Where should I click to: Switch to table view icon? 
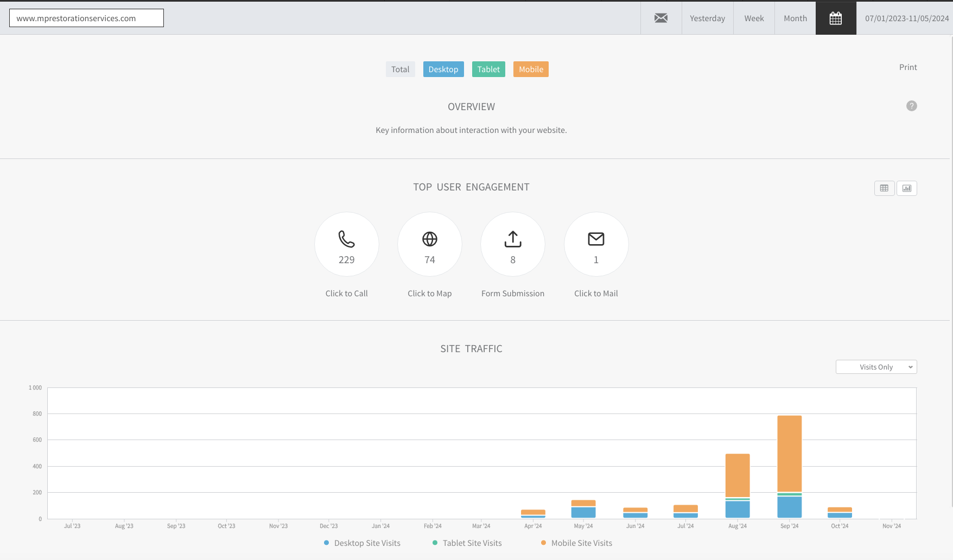[884, 188]
